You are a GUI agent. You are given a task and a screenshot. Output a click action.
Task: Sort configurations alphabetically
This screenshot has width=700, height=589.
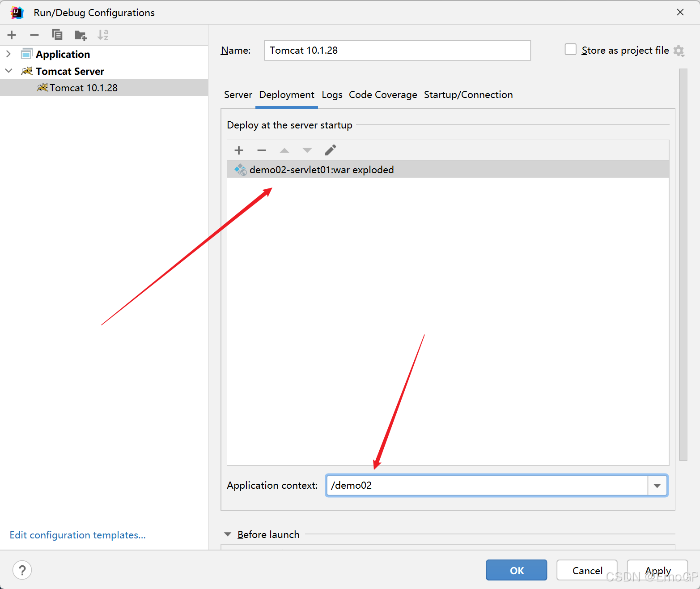pos(103,35)
